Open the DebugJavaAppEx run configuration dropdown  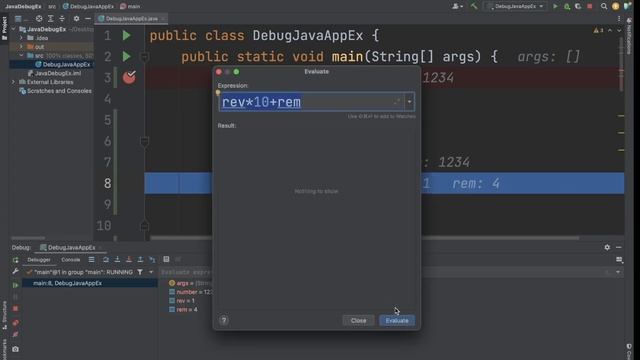tap(515, 6)
